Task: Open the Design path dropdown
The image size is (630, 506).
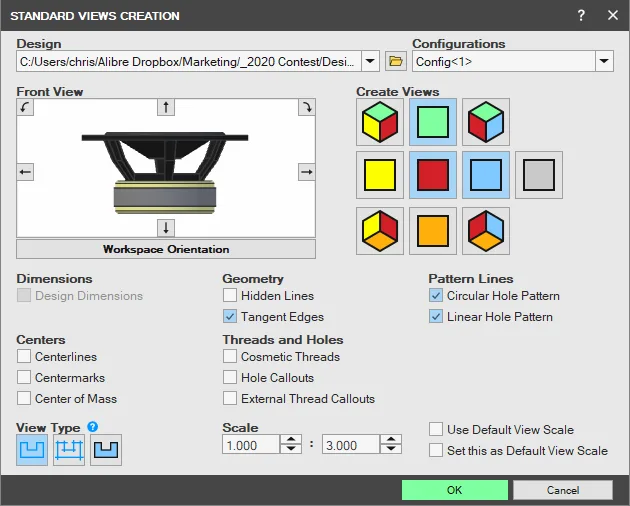Action: [x=370, y=61]
